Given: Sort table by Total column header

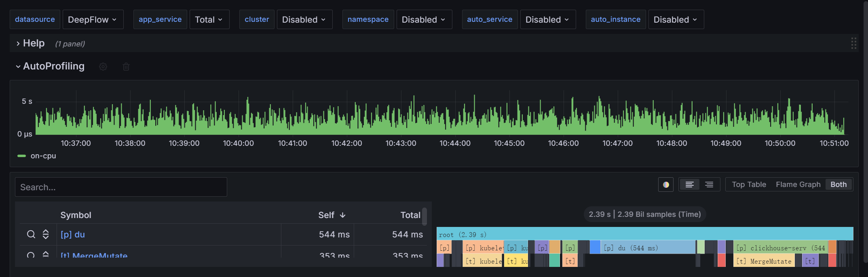Looking at the screenshot, I should click(x=410, y=215).
